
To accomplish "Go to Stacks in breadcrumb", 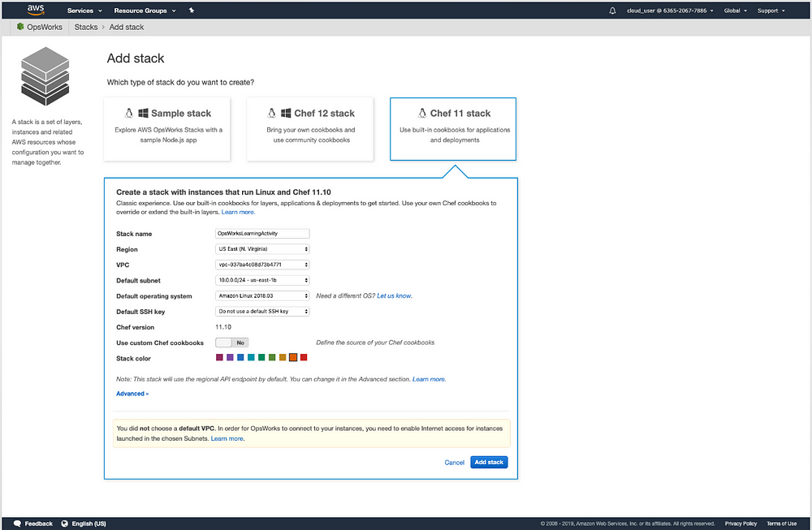I will (86, 27).
